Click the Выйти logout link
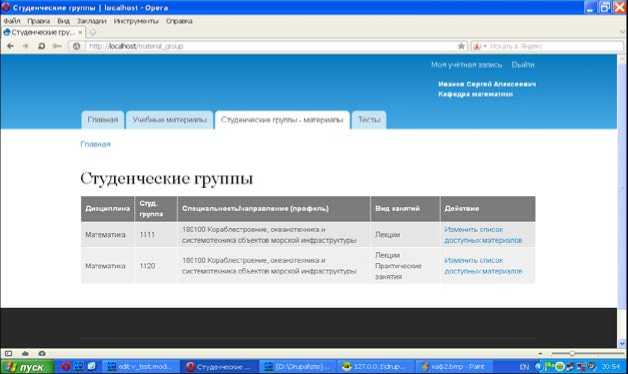Screen dimensions: 628x374 [x=523, y=65]
